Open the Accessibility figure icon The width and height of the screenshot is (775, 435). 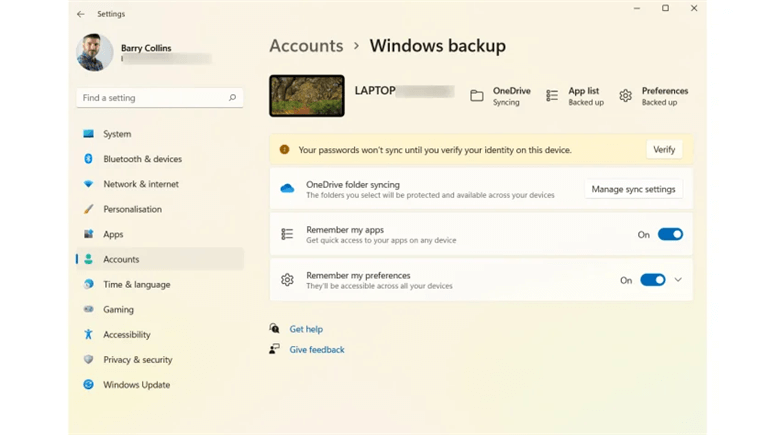coord(88,335)
